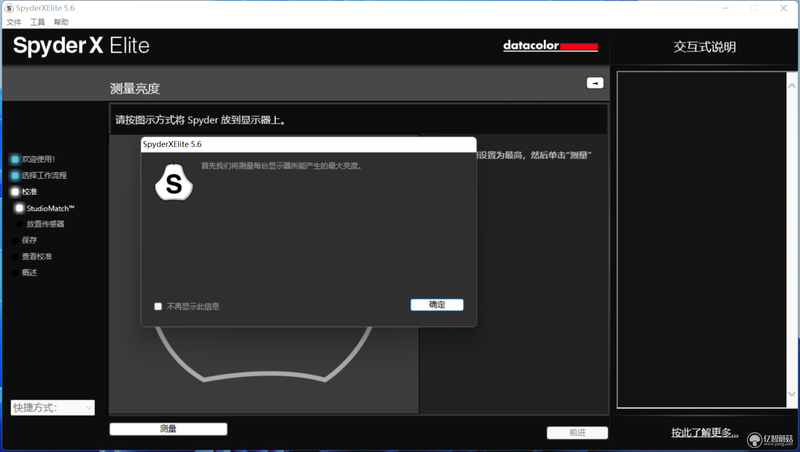Select 校准 step in sidebar
Screen dimensions: 800x452
point(29,192)
